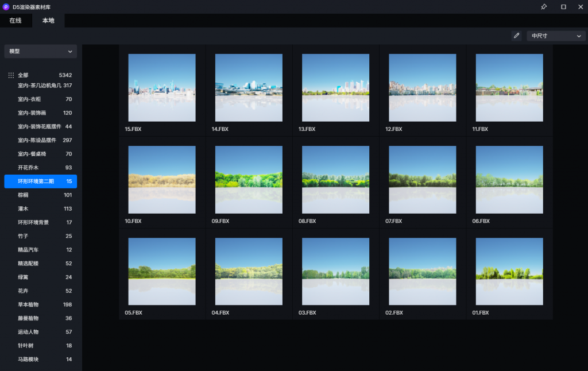Select the 草本植物 category
This screenshot has width=588, height=371.
tap(41, 304)
